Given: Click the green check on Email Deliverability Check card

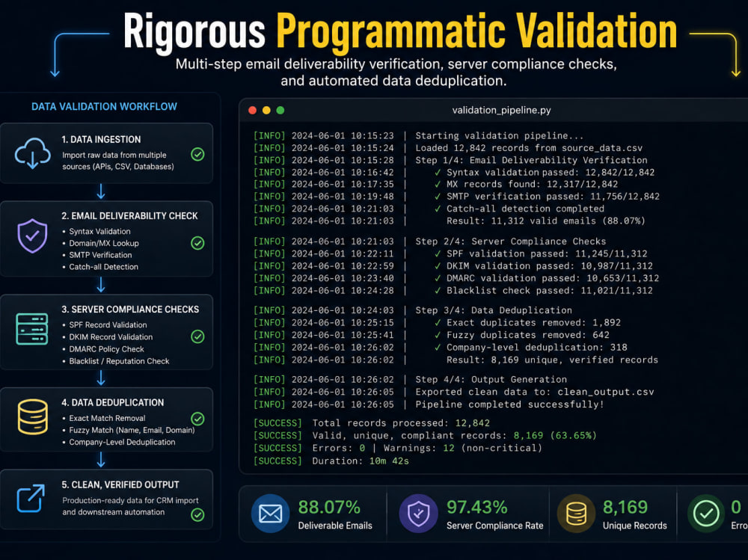Looking at the screenshot, I should pos(197,243).
